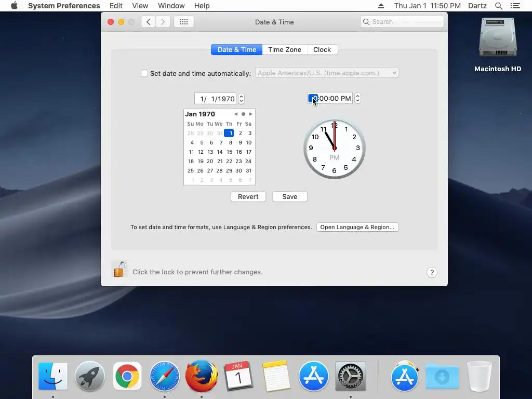Select January 28 in the calendar
Screen dimensions: 532x399
coord(220,170)
